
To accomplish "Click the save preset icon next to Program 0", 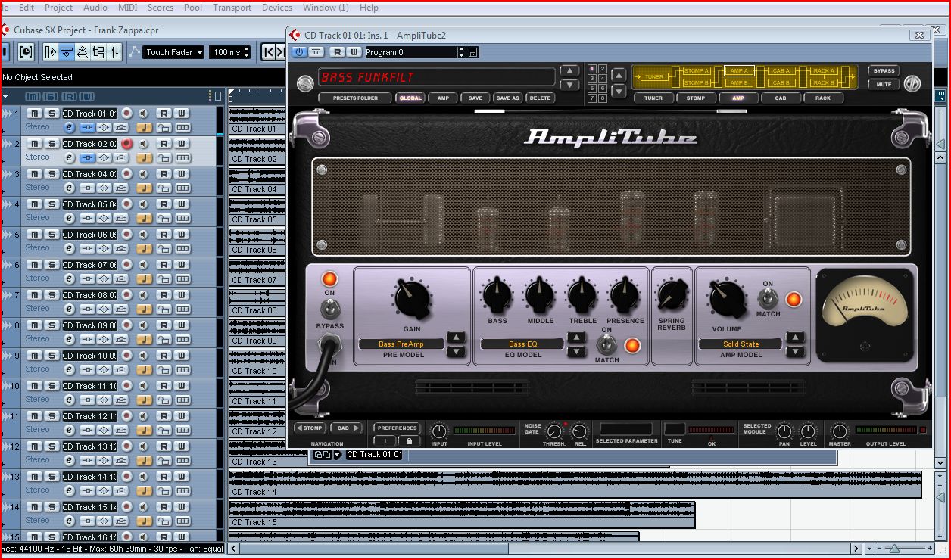I will click(x=473, y=52).
